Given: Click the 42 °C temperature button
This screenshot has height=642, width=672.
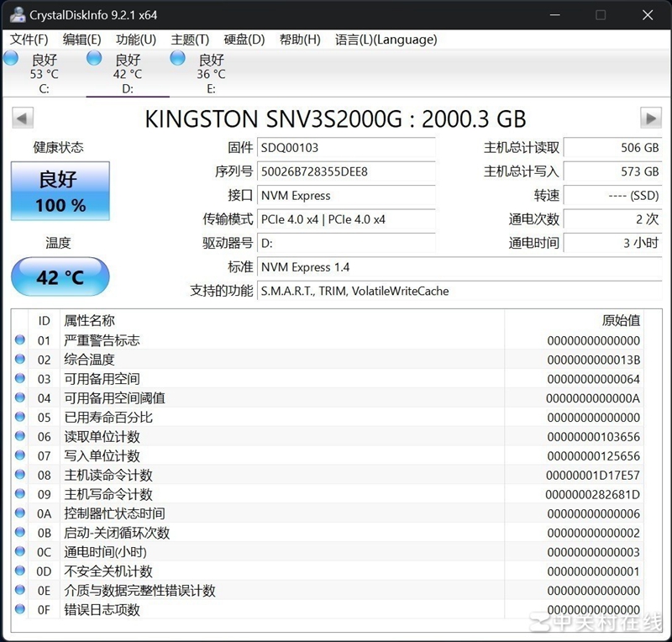Looking at the screenshot, I should [x=60, y=276].
